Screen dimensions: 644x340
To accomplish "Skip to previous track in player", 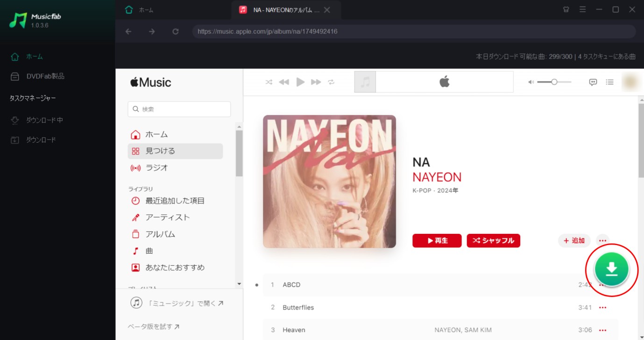I will click(x=283, y=82).
